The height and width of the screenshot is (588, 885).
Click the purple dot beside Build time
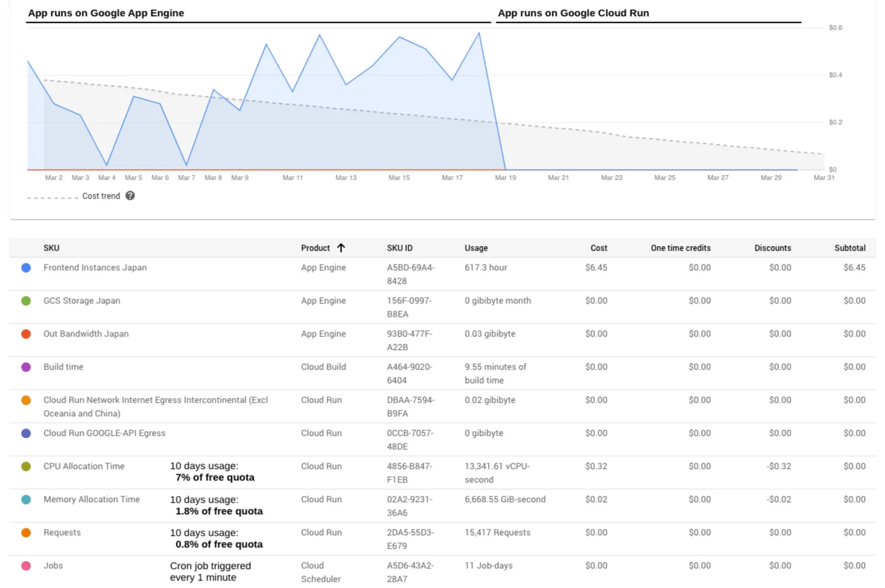point(26,368)
